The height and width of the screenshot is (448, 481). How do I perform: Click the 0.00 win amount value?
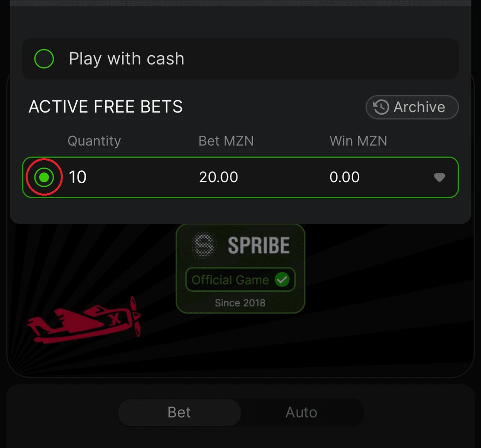pos(345,177)
